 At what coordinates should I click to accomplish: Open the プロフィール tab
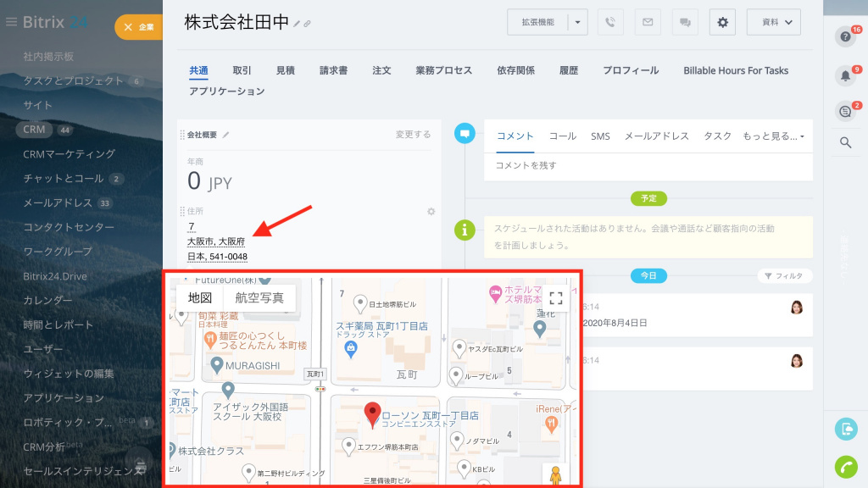631,70
